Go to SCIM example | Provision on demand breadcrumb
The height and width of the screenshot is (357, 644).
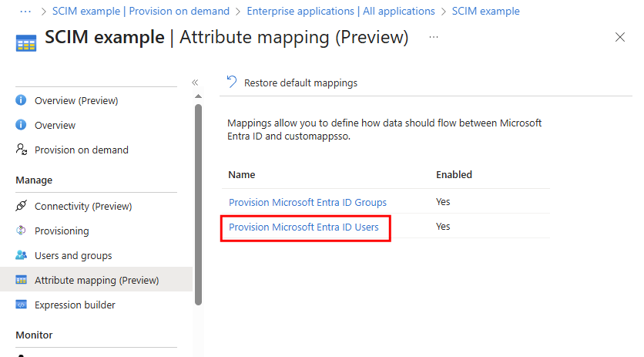tap(141, 11)
